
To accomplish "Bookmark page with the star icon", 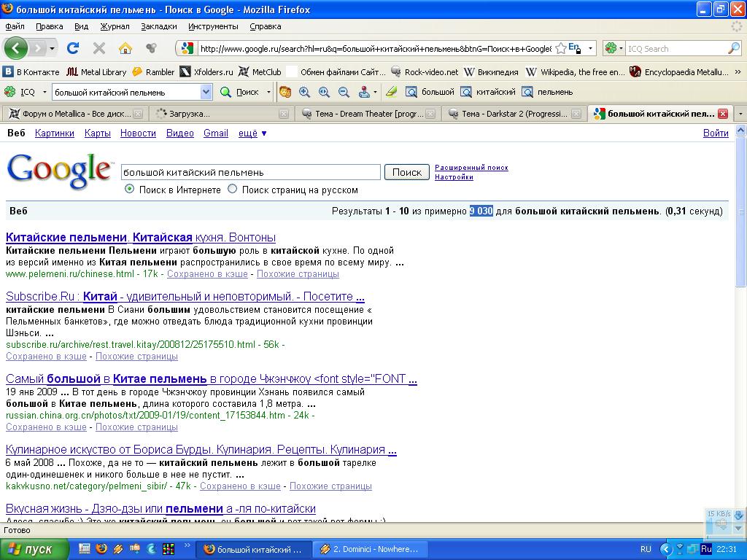I will pos(560,48).
